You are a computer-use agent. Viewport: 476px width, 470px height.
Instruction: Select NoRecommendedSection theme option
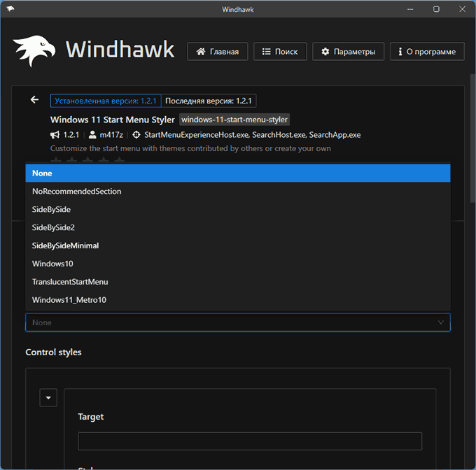(237, 191)
